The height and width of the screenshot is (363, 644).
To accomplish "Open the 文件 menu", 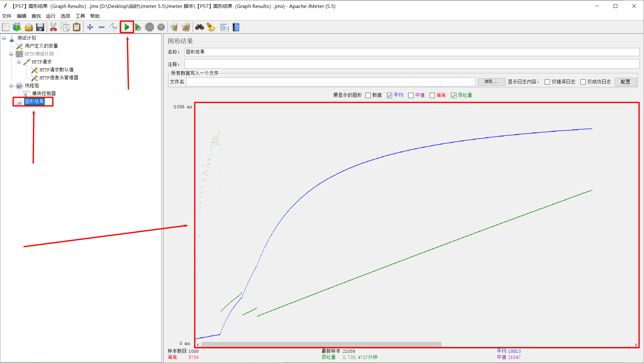I will click(x=7, y=16).
